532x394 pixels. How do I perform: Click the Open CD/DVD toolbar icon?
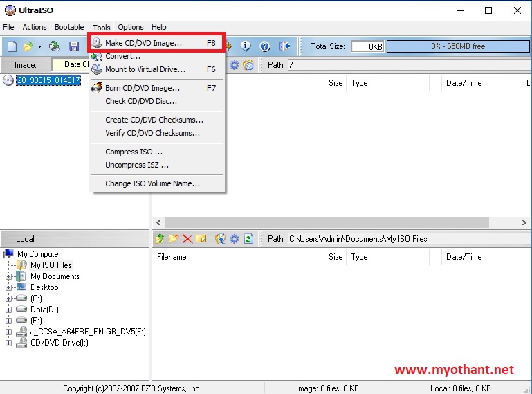pos(54,46)
